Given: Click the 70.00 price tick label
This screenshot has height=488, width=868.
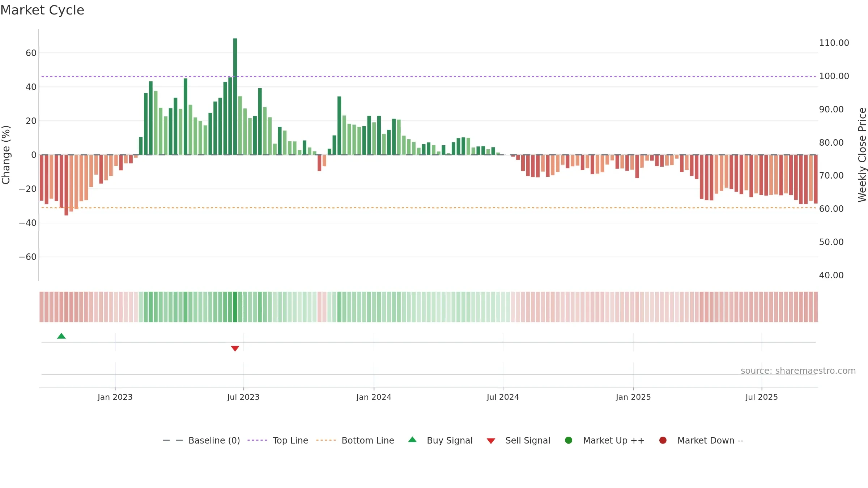Looking at the screenshot, I should [831, 176].
